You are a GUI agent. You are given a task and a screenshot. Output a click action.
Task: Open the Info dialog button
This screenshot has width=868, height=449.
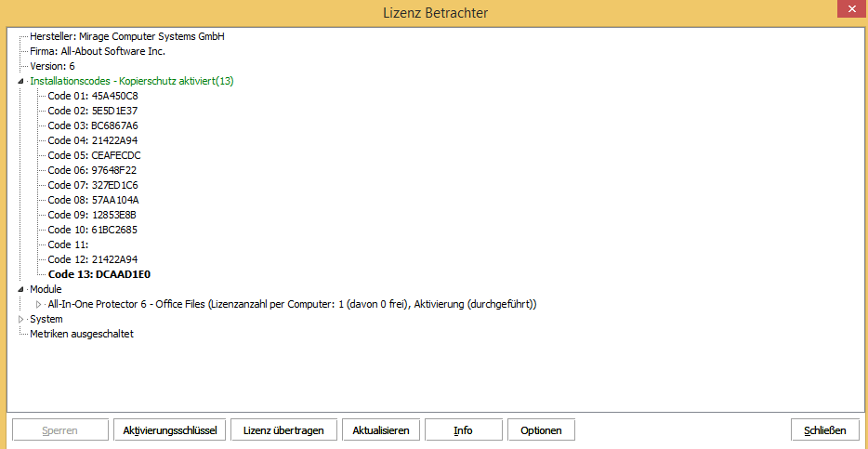463,430
